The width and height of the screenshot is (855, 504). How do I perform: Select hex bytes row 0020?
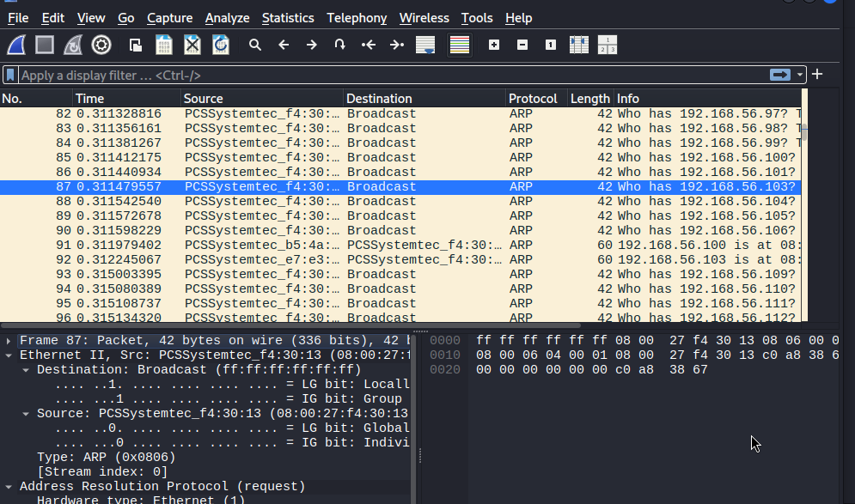[x=592, y=370]
